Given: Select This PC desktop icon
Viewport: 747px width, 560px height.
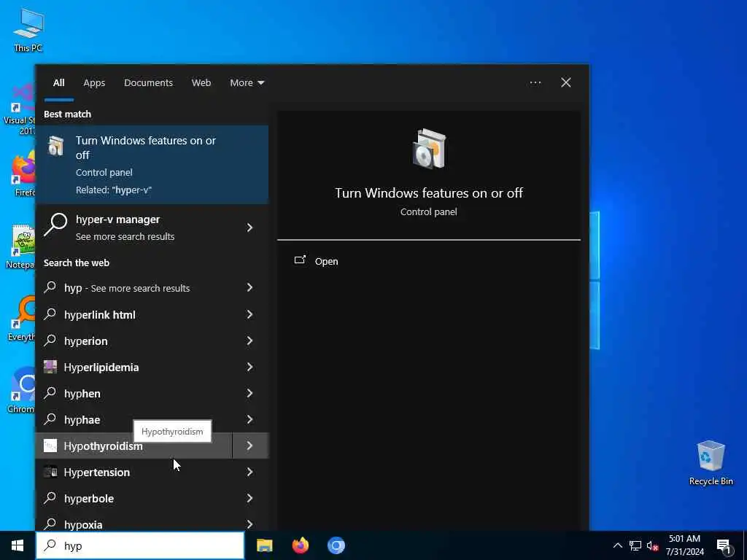Looking at the screenshot, I should pyautogui.click(x=28, y=30).
